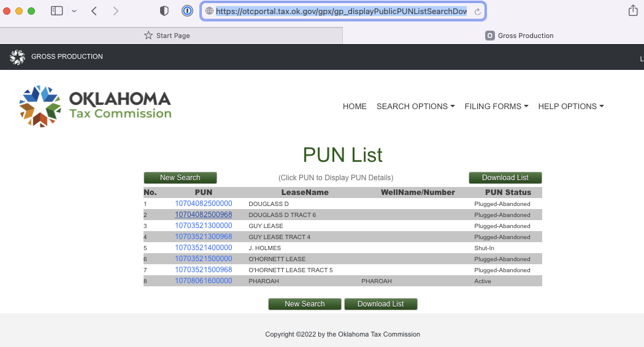Click the privacy shield icon
This screenshot has height=347, width=644.
tap(164, 11)
